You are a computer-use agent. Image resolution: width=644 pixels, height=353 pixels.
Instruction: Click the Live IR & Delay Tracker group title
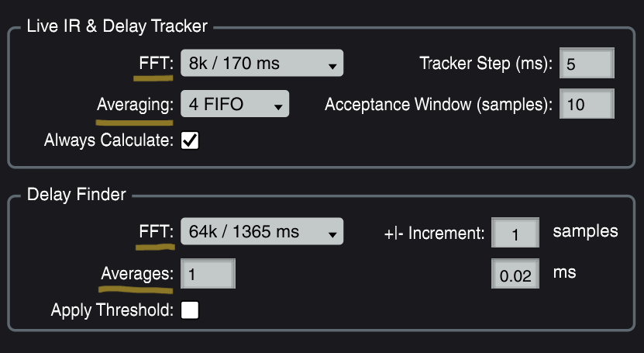(117, 26)
